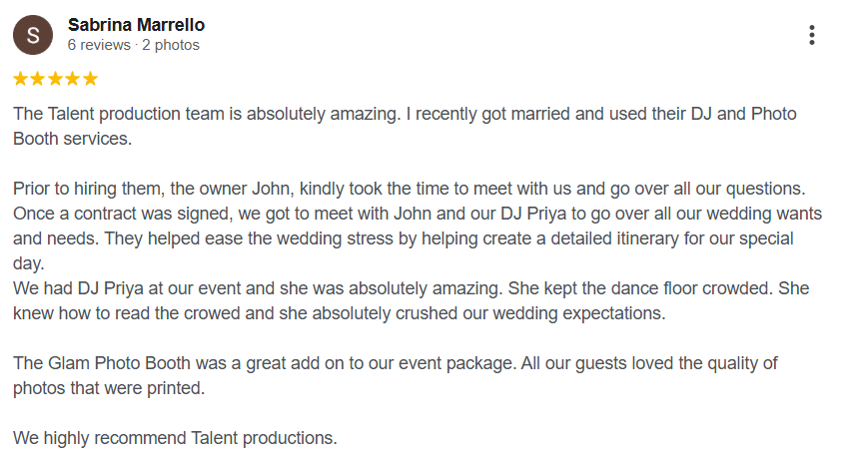868x464 pixels.
Task: Click the brown "S" profile avatar
Action: coord(33,35)
